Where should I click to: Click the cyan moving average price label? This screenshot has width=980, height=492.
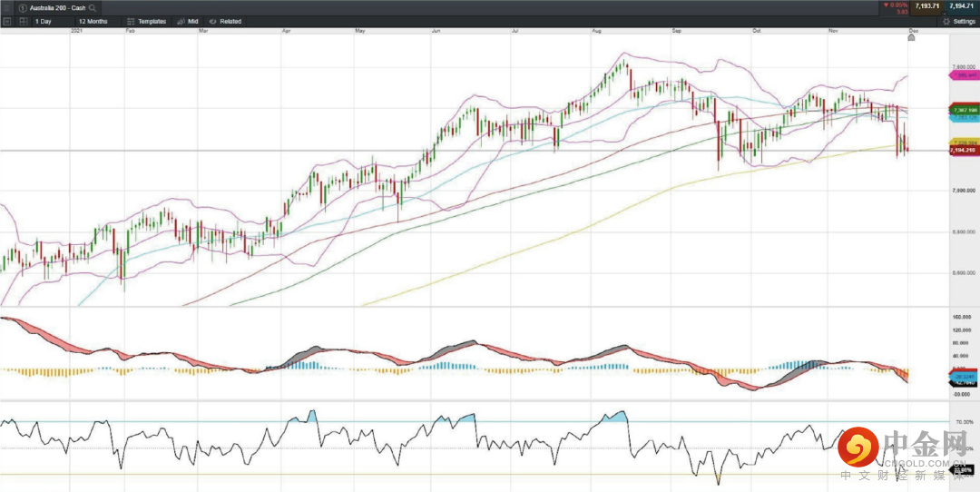point(962,117)
